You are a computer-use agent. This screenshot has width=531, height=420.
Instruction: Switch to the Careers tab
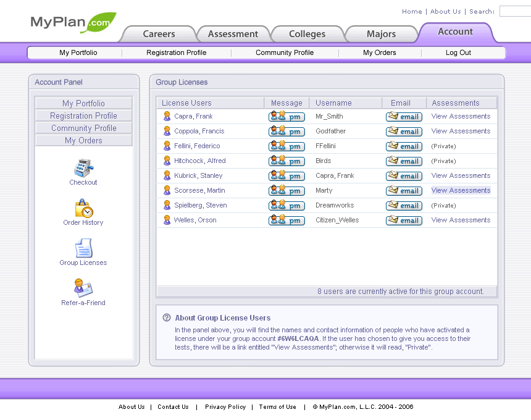pos(159,34)
